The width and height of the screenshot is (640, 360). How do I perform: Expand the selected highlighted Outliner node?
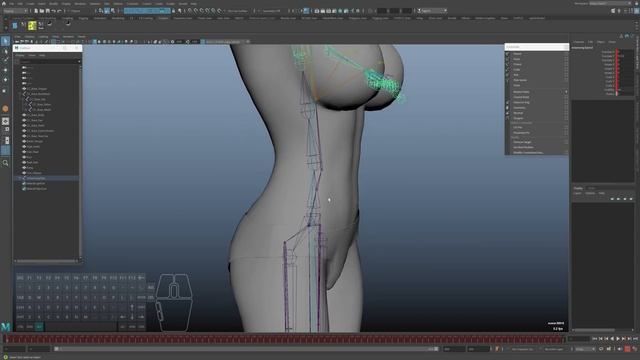coord(20,178)
